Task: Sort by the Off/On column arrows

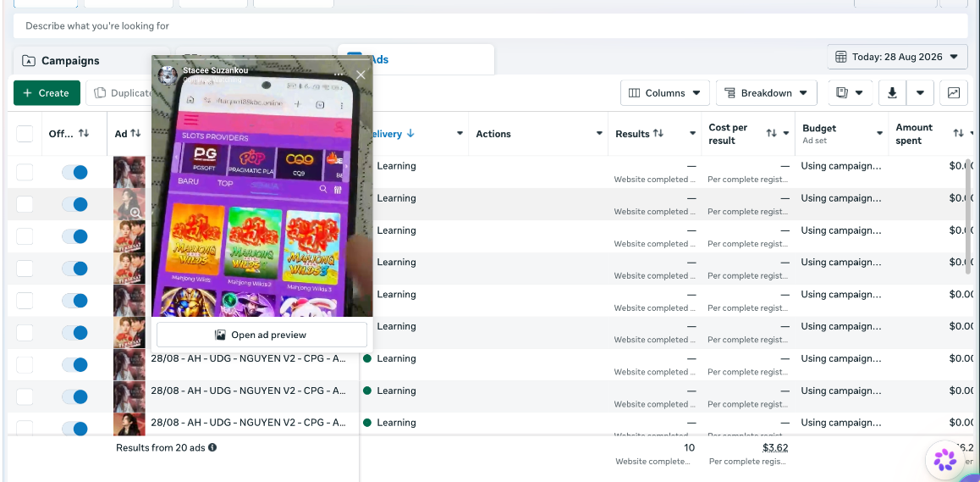Action: tap(84, 133)
